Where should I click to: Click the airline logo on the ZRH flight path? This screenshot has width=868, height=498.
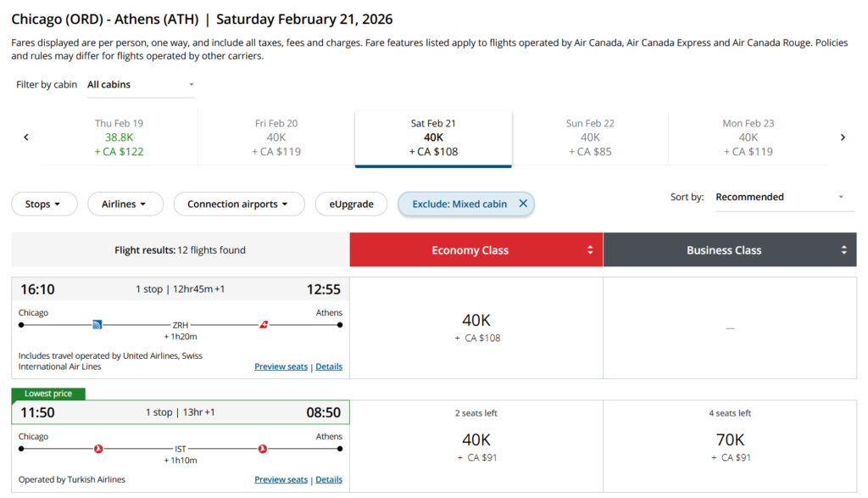coord(97,323)
